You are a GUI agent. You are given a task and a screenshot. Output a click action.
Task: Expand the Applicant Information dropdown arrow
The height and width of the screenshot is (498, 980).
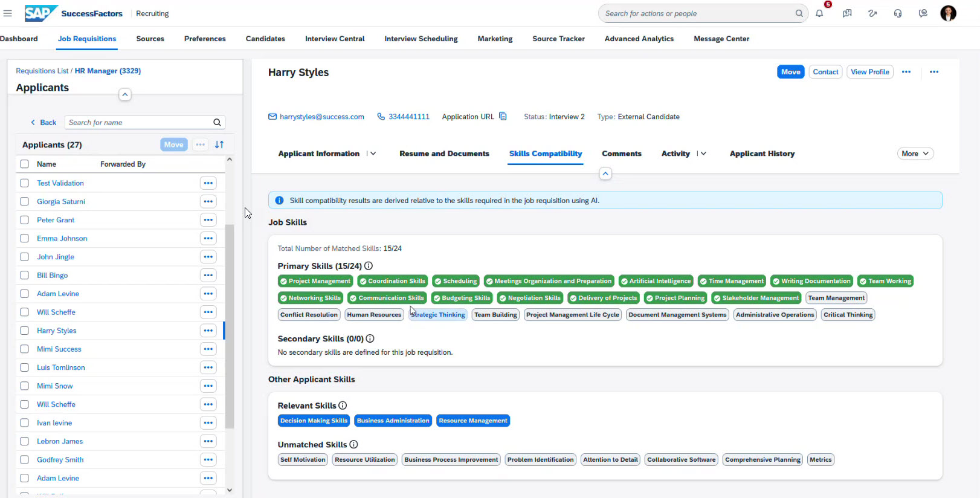[x=373, y=154]
